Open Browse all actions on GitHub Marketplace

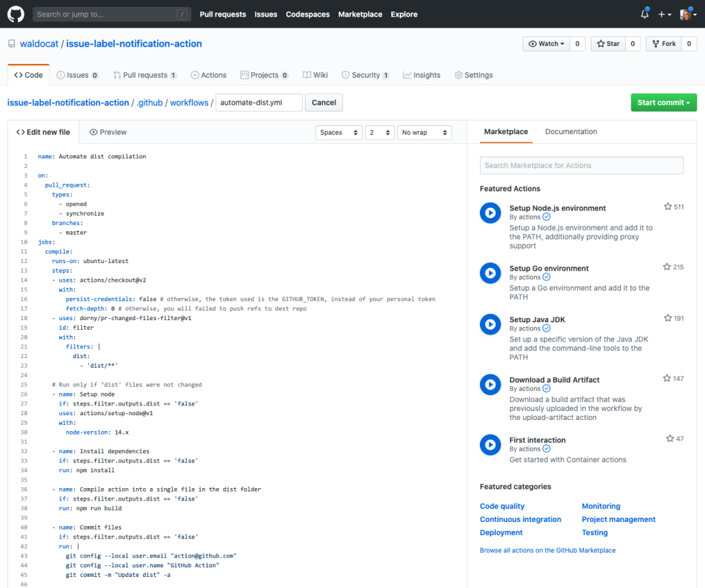[549, 550]
